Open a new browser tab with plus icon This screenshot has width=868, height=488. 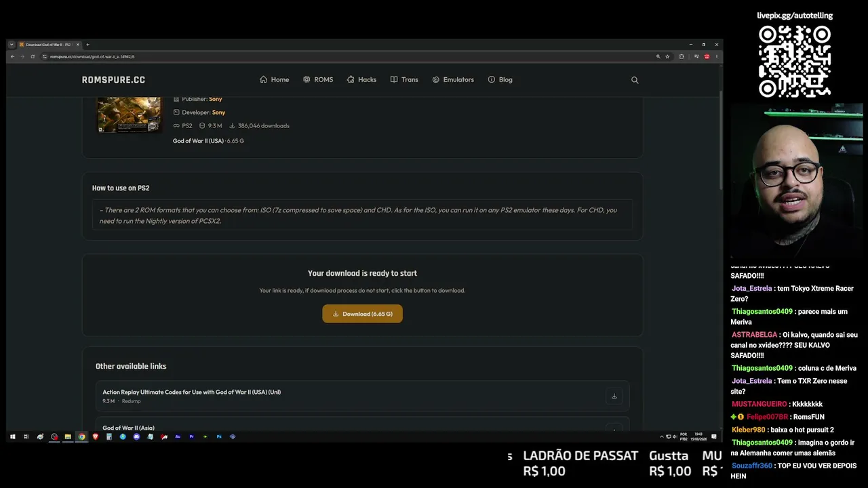pos(87,45)
